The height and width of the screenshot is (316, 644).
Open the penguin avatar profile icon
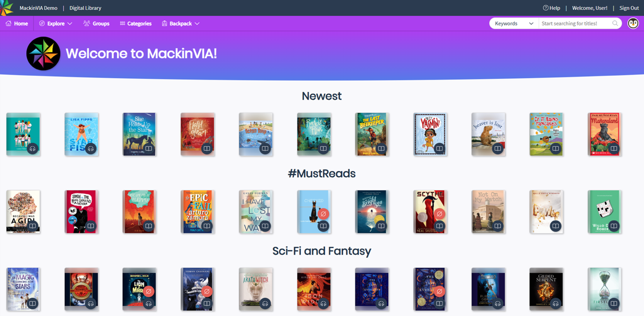[633, 23]
